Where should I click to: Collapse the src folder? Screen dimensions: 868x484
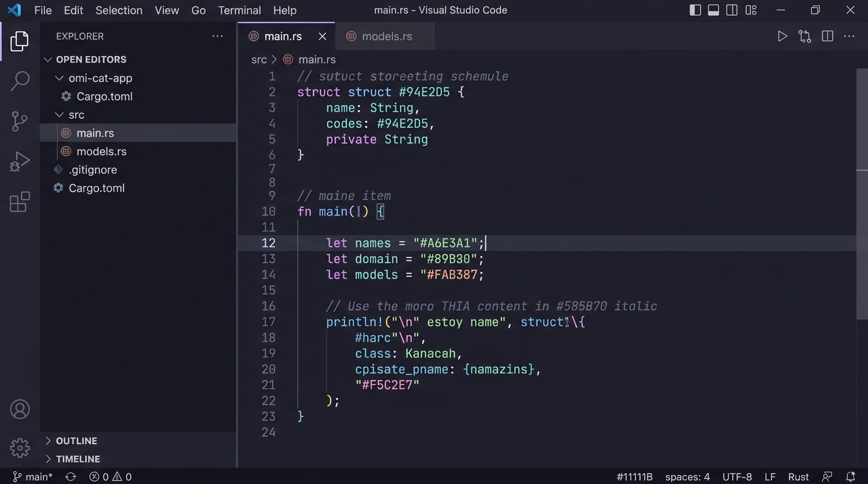59,115
